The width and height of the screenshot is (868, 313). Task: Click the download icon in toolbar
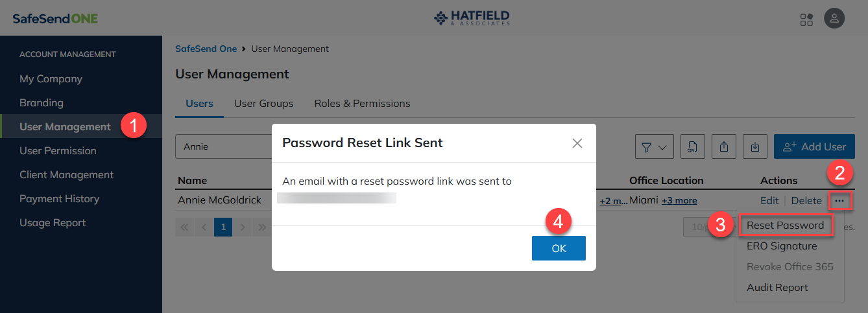click(755, 147)
